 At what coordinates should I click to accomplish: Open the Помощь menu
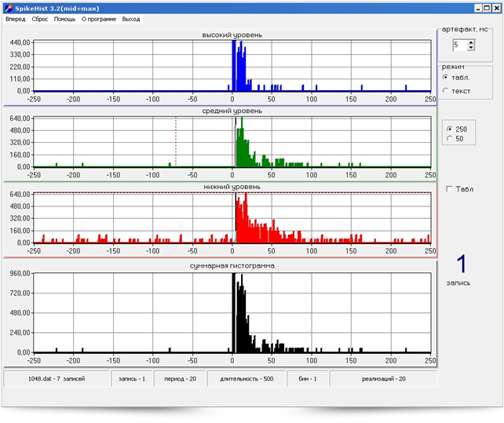point(65,19)
